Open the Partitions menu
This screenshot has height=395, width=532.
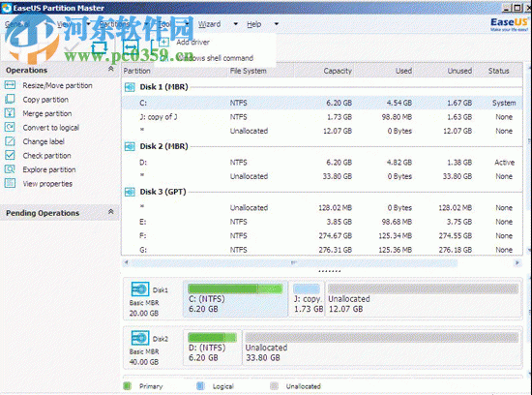tap(115, 24)
